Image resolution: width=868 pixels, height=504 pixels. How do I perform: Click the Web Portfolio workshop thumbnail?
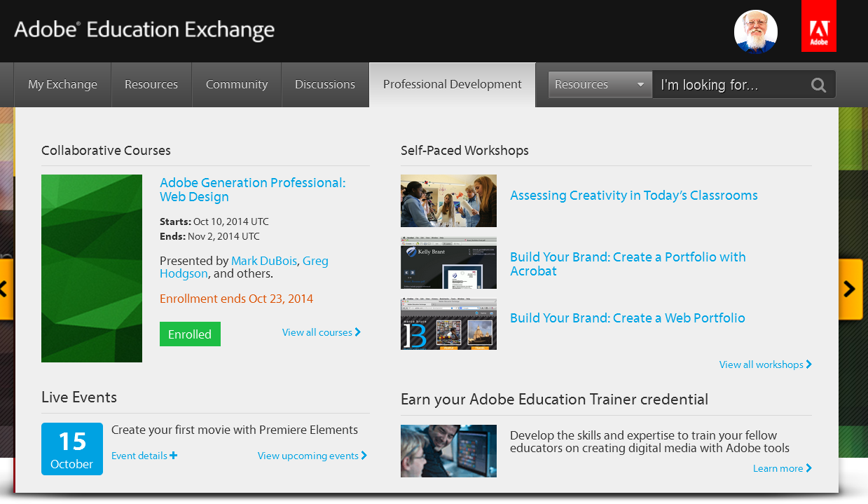click(448, 324)
